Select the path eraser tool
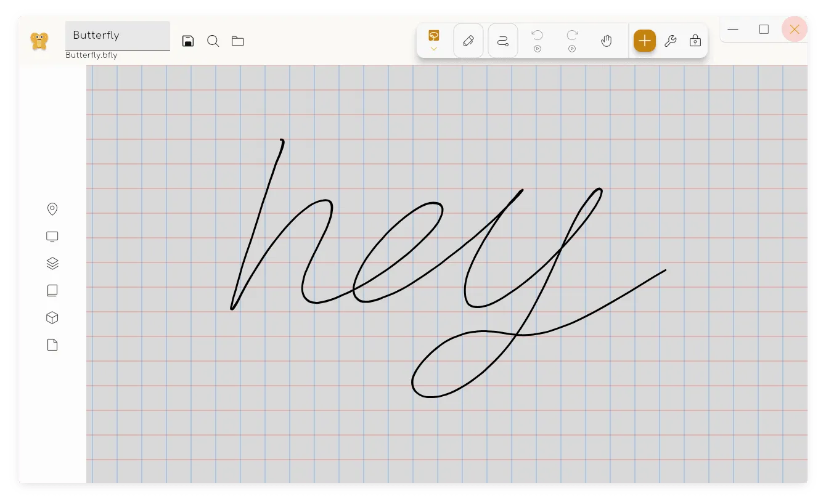 [x=503, y=41]
